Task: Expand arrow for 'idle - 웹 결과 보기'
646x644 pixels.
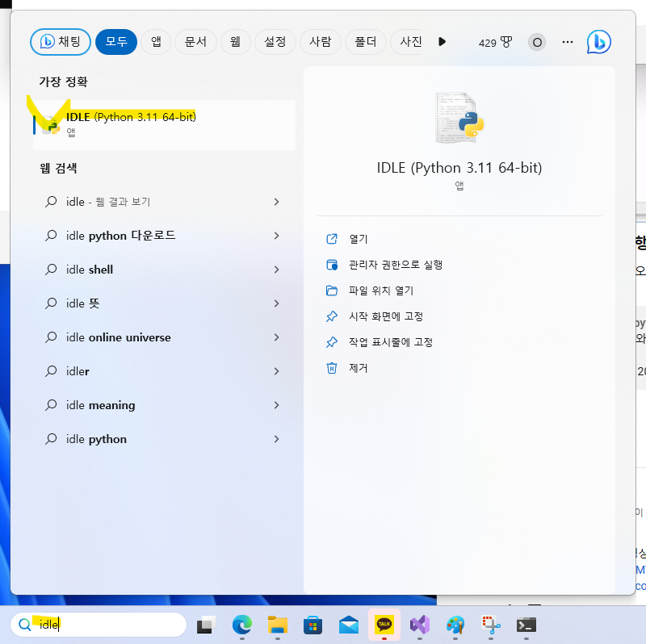Action: point(276,202)
